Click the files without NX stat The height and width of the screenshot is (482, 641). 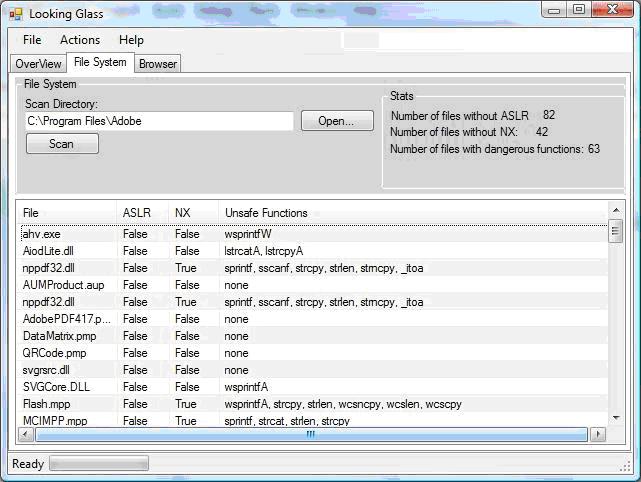pos(469,132)
